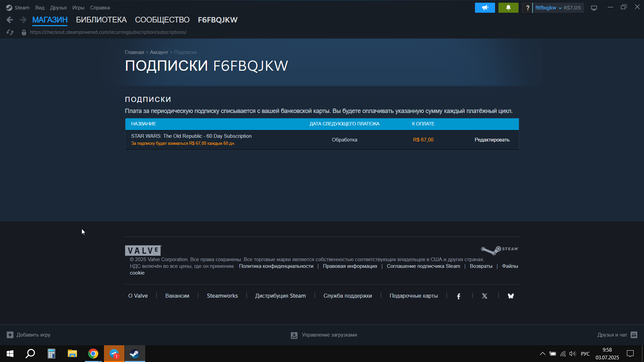Viewport: 644px width, 362px height.
Task: Open Telegram from the taskbar
Action: [114, 354]
